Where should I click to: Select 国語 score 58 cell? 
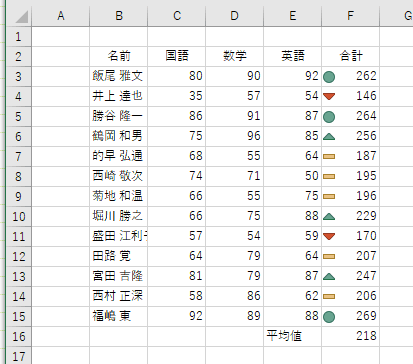tap(177, 296)
